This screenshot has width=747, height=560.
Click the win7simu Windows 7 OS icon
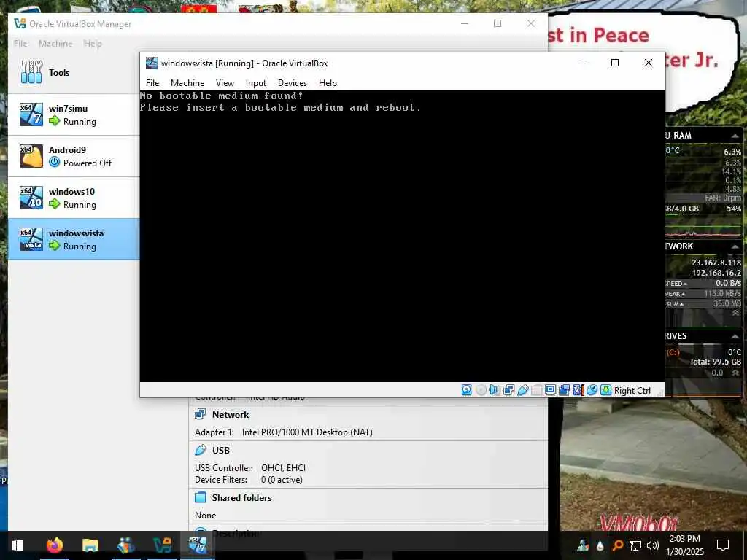coord(31,114)
